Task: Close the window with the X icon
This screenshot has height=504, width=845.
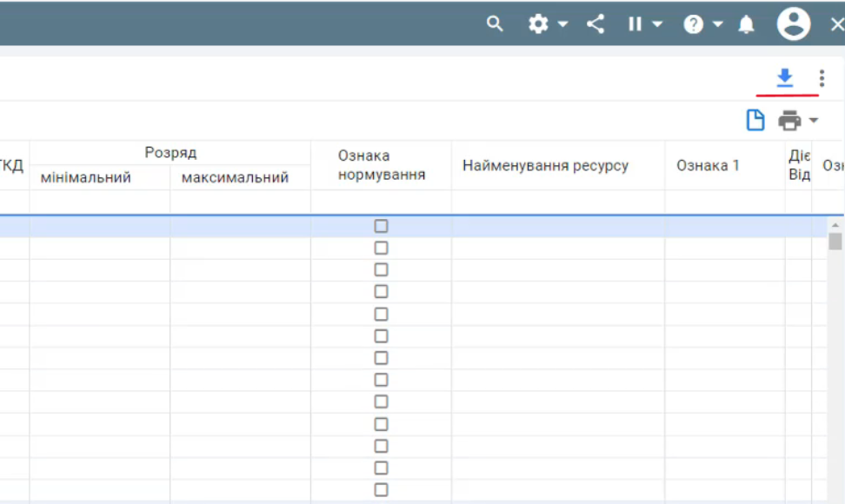Action: pos(837,24)
